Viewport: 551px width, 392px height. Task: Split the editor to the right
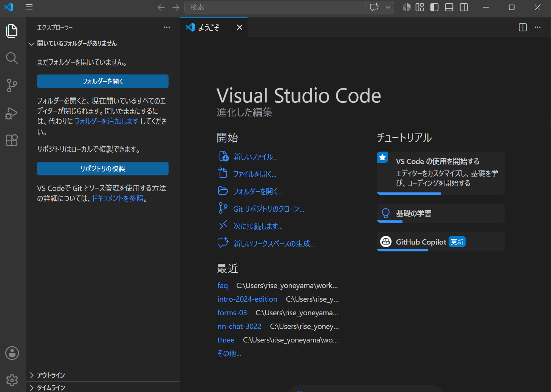pos(523,27)
